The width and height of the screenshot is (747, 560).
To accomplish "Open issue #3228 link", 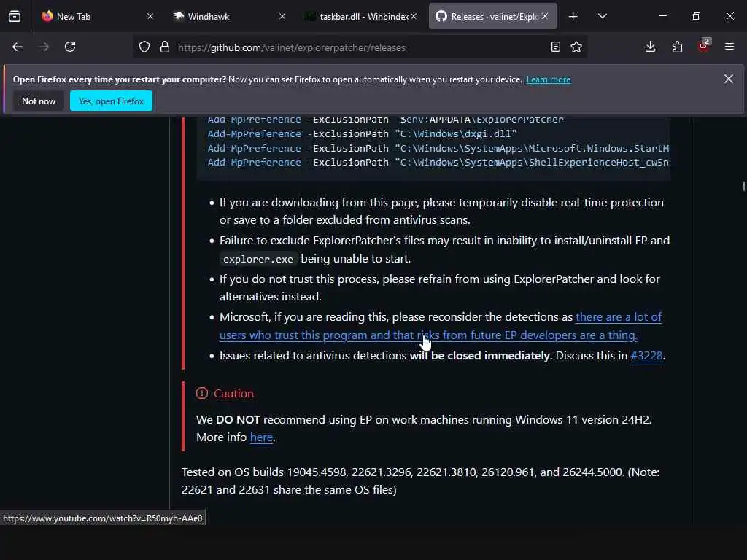I will point(646,356).
